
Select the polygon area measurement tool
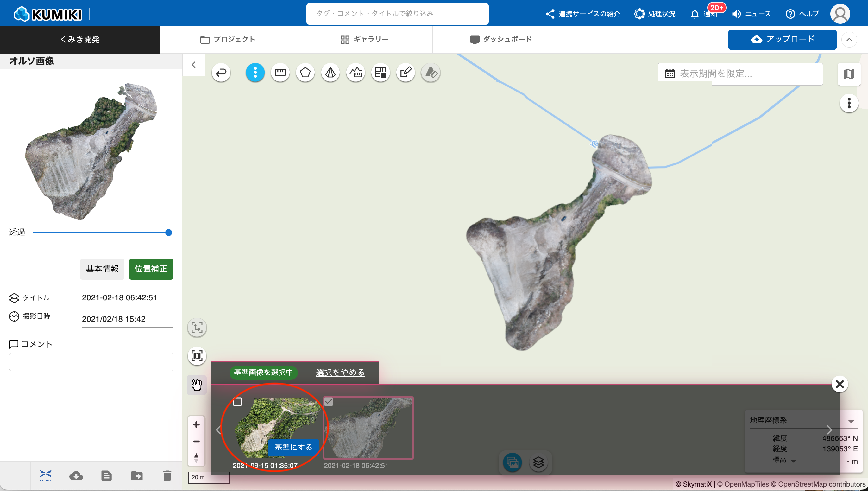point(305,73)
